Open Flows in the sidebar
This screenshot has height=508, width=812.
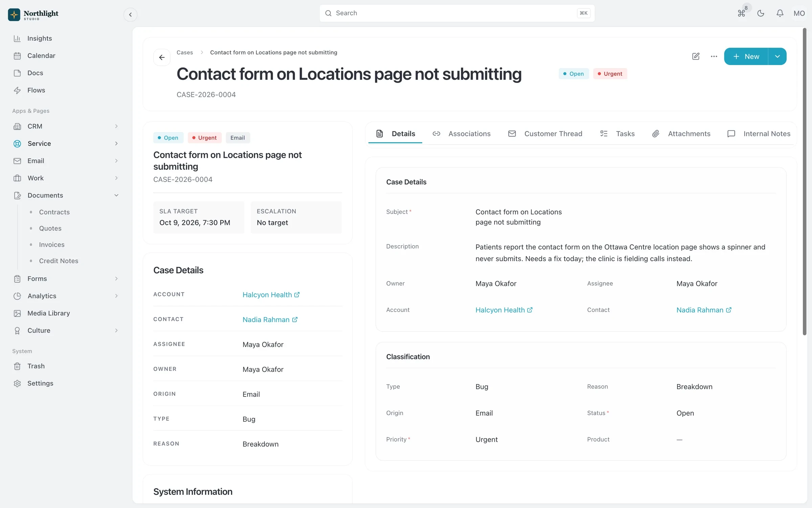(x=66, y=90)
